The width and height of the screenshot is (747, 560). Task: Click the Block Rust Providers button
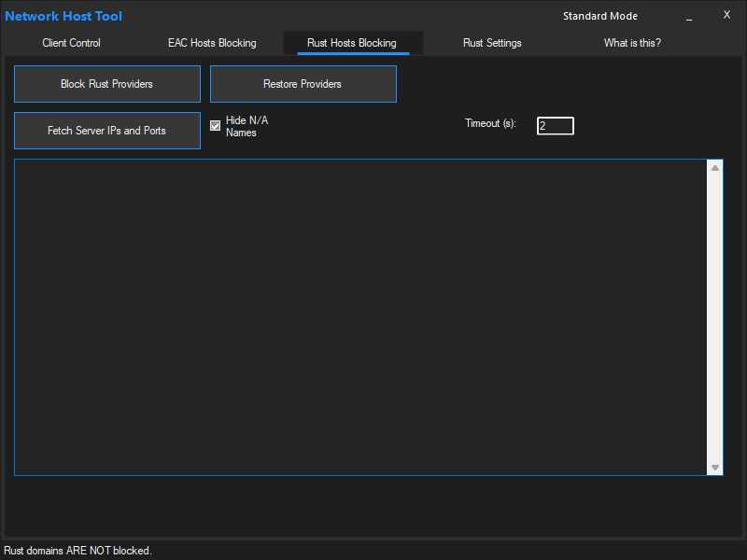pyautogui.click(x=107, y=84)
